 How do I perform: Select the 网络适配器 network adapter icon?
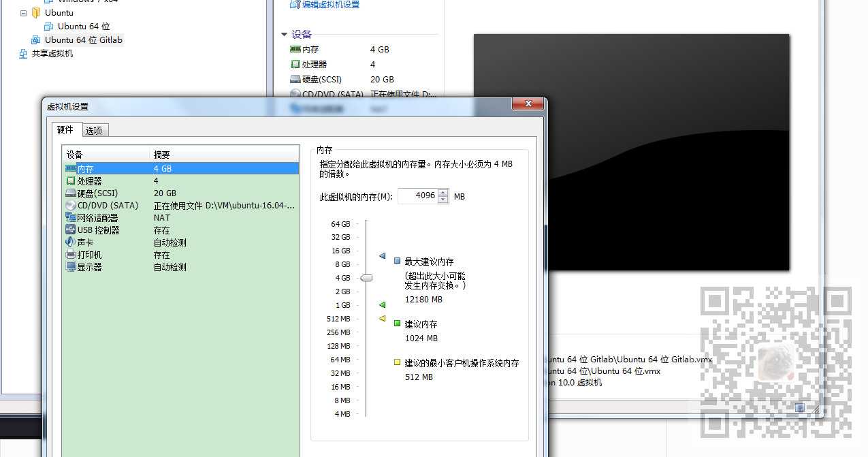[x=71, y=217]
